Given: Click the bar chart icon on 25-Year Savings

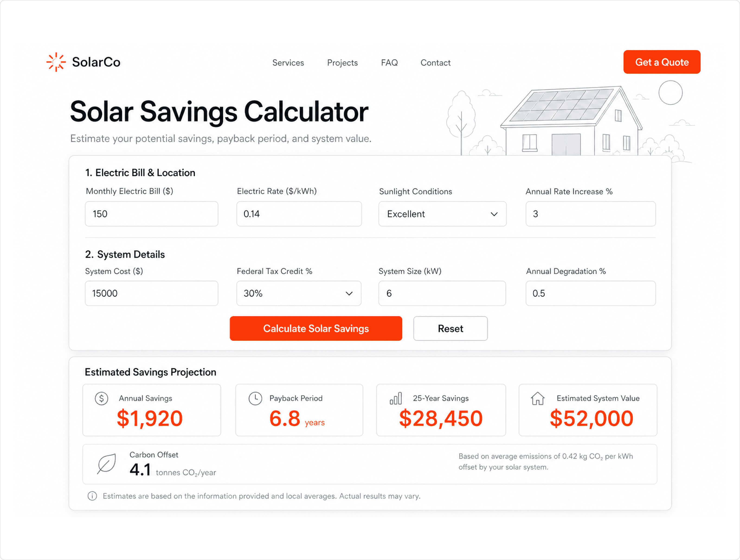Looking at the screenshot, I should 396,398.
